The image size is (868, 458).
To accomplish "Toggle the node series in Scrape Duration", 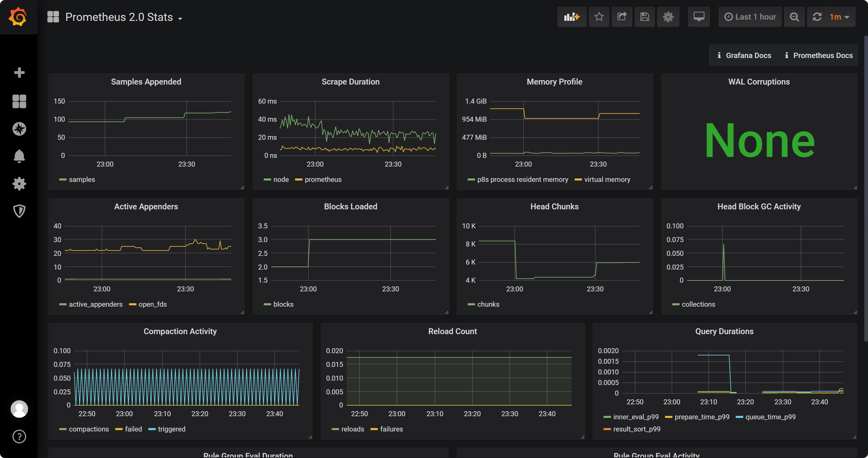I will coord(281,180).
